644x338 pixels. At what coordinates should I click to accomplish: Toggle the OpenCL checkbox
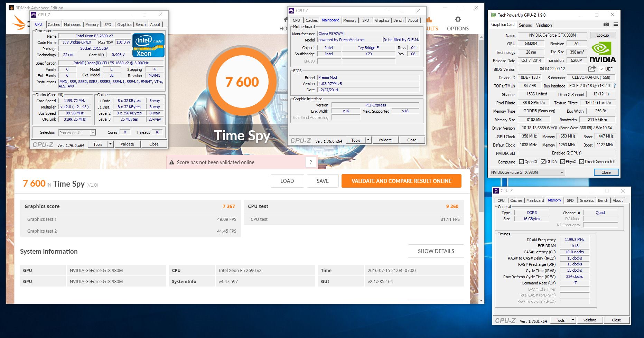521,162
